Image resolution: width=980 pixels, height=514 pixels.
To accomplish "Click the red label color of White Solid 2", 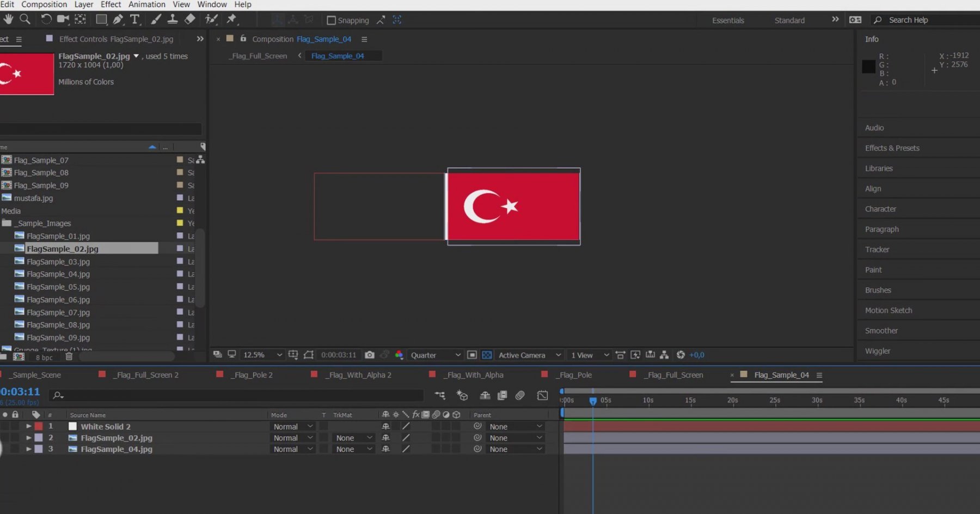I will 39,426.
